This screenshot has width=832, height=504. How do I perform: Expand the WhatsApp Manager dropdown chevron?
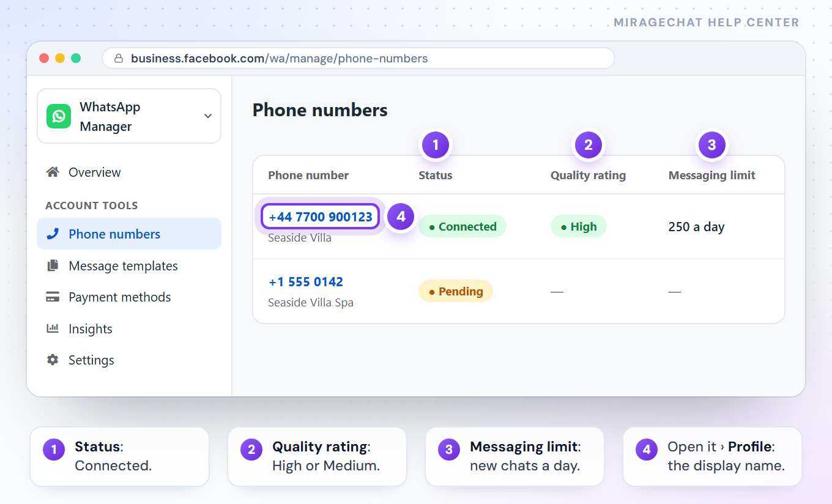[x=208, y=116]
